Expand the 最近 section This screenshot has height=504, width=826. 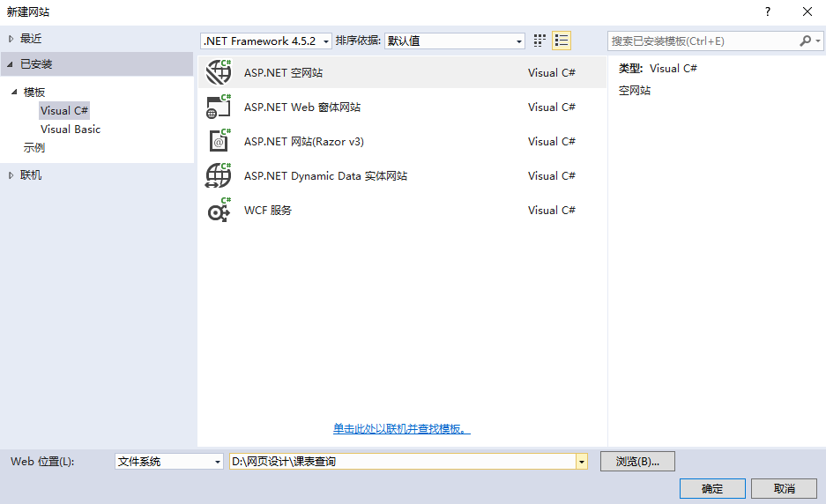click(11, 39)
